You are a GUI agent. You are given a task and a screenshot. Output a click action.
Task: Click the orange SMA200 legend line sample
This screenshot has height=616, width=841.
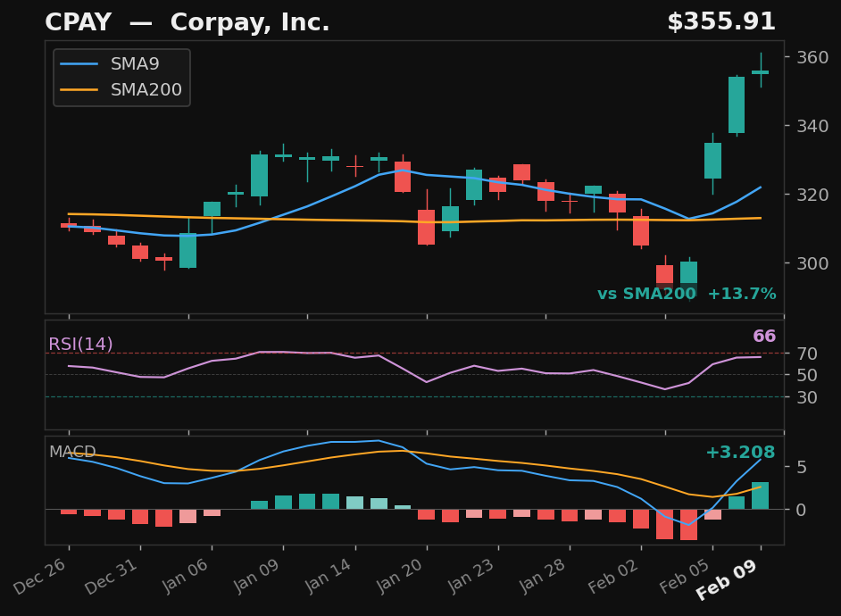tap(79, 89)
